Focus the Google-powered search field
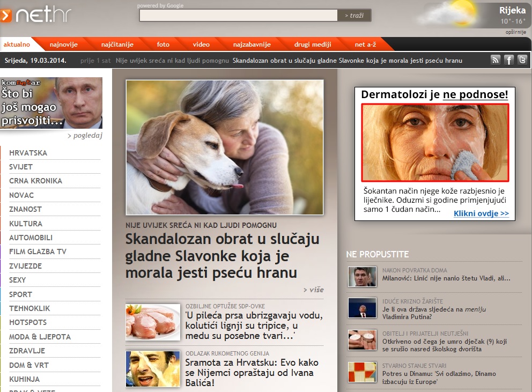The image size is (532, 392). [238, 16]
